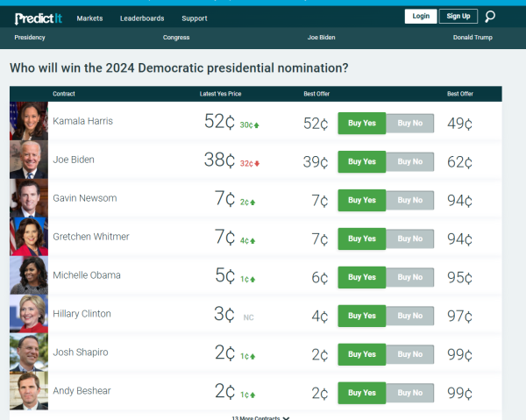Image resolution: width=526 pixels, height=420 pixels.
Task: Click Buy Yes for Hillary Clinton
Action: pos(361,316)
